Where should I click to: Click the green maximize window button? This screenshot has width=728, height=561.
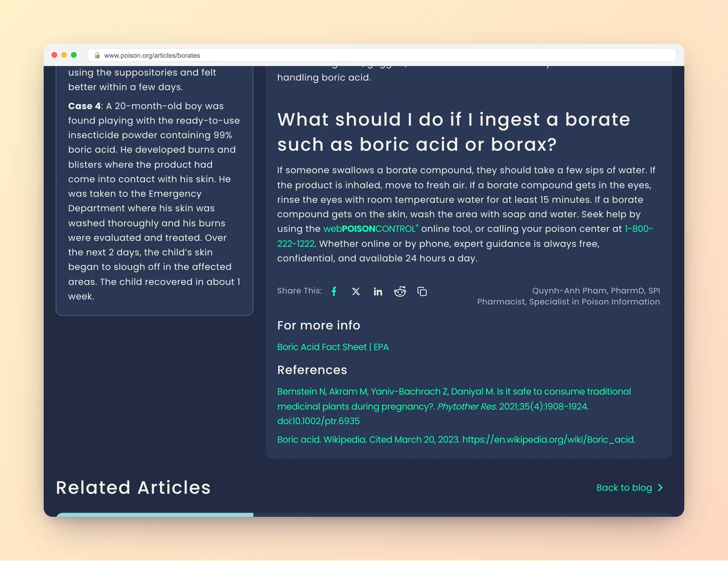(x=74, y=55)
